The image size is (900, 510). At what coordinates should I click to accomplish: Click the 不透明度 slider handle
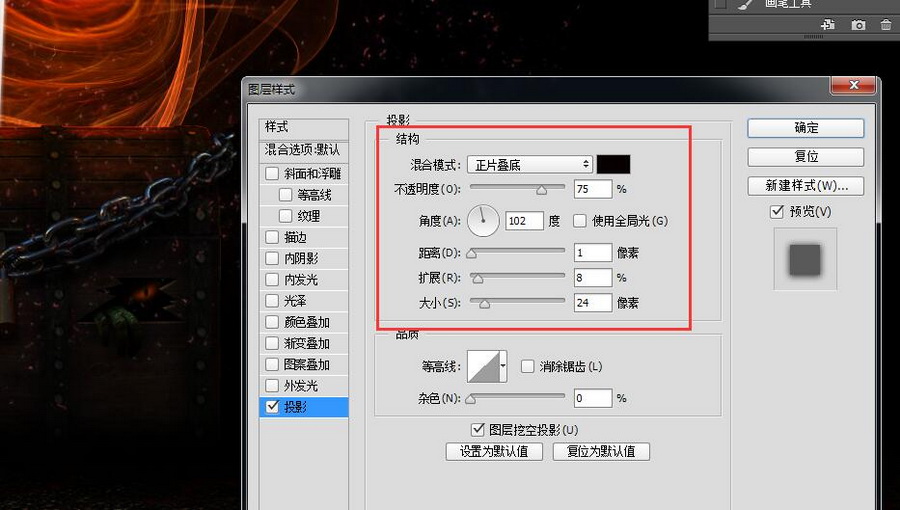point(541,190)
